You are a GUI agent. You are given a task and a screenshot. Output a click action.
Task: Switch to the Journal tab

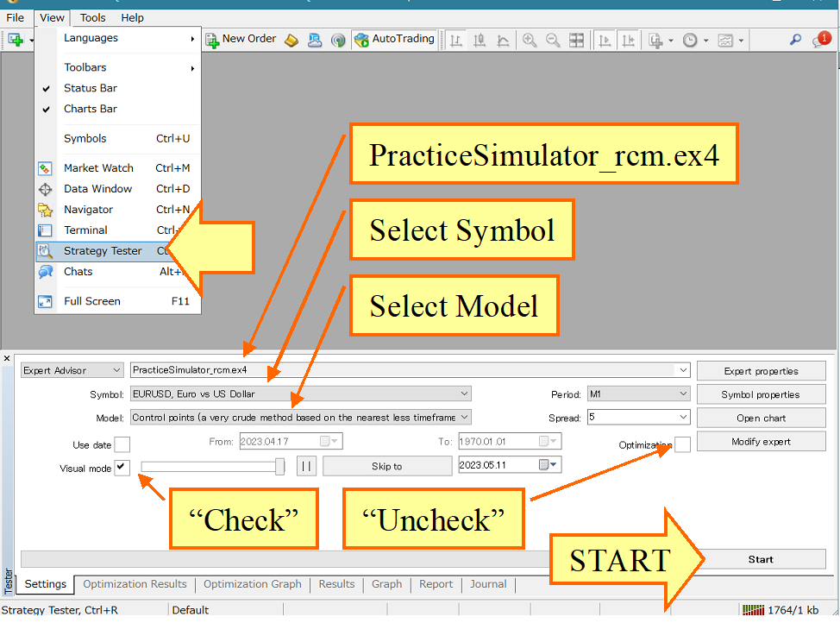(x=488, y=584)
